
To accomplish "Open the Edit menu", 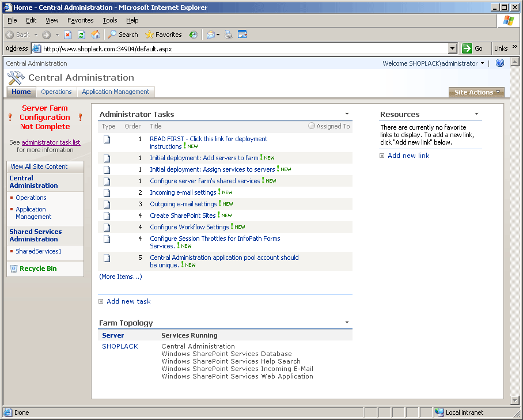I will (x=31, y=20).
